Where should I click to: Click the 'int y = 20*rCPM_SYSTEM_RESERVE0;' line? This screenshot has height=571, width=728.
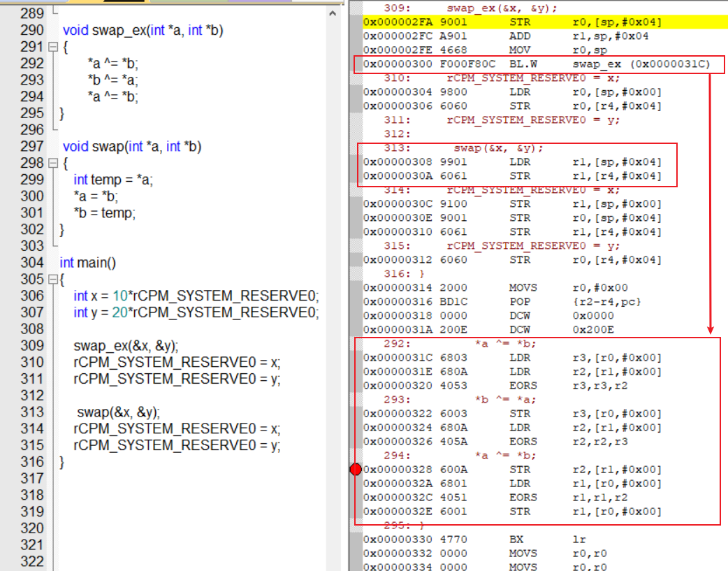196,312
